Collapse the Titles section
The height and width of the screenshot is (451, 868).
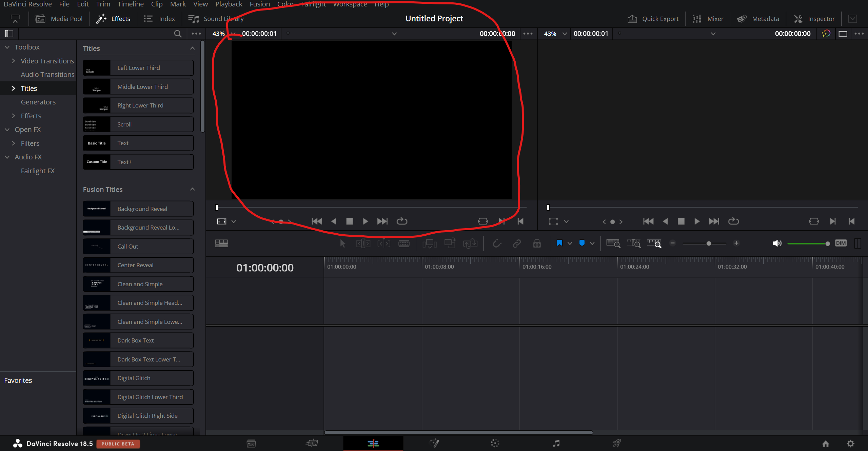coord(192,48)
